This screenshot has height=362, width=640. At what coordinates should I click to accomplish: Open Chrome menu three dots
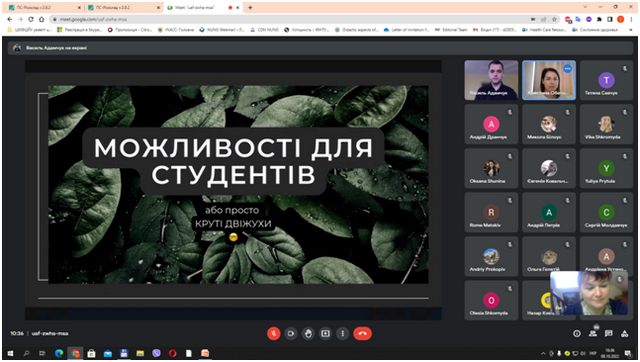click(631, 19)
